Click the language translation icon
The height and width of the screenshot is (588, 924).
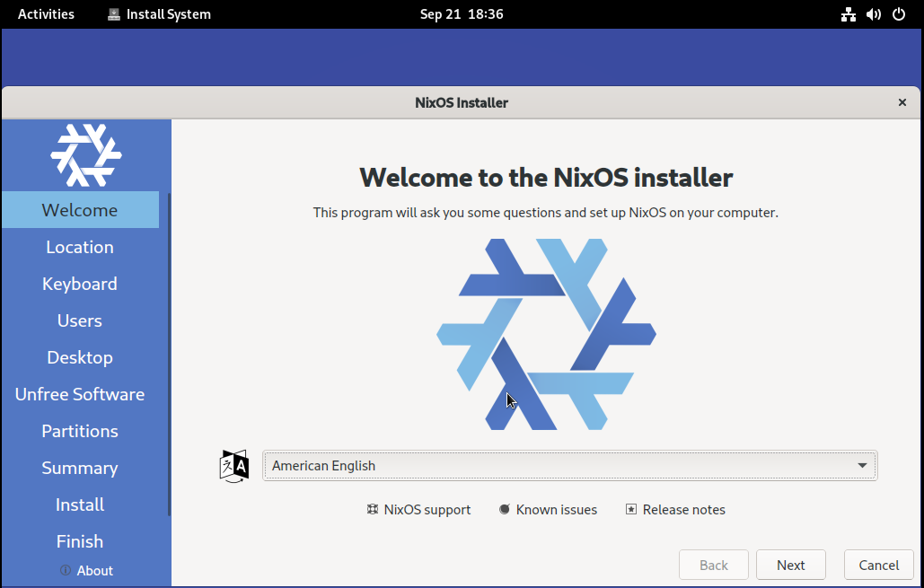(x=234, y=466)
